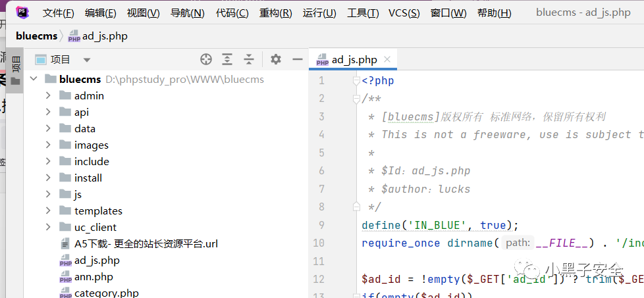The width and height of the screenshot is (644, 298).
Task: Collapse the bluecms root folder
Action: tap(34, 79)
